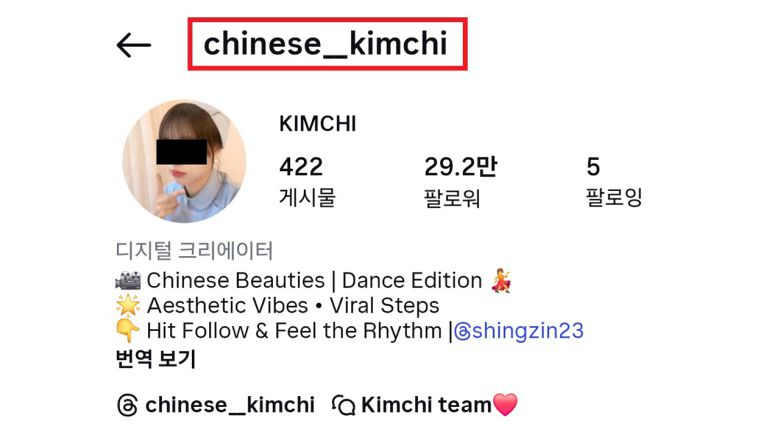Image resolution: width=780 pixels, height=438 pixels.
Task: Open the 29.2만 팔로워 followers list
Action: click(x=460, y=181)
